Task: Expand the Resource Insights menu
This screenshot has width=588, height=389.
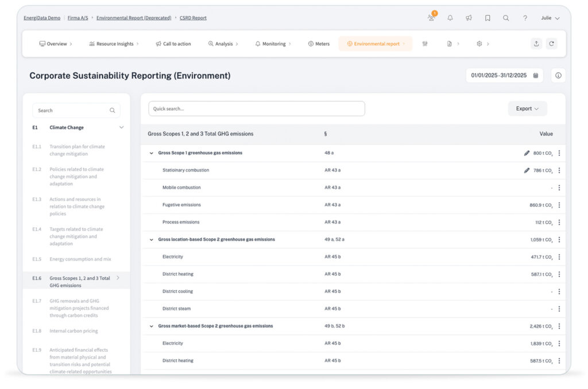Action: pos(114,44)
